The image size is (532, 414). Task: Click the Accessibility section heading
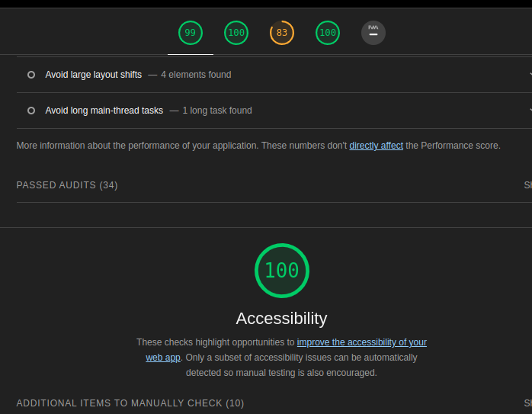click(x=281, y=318)
